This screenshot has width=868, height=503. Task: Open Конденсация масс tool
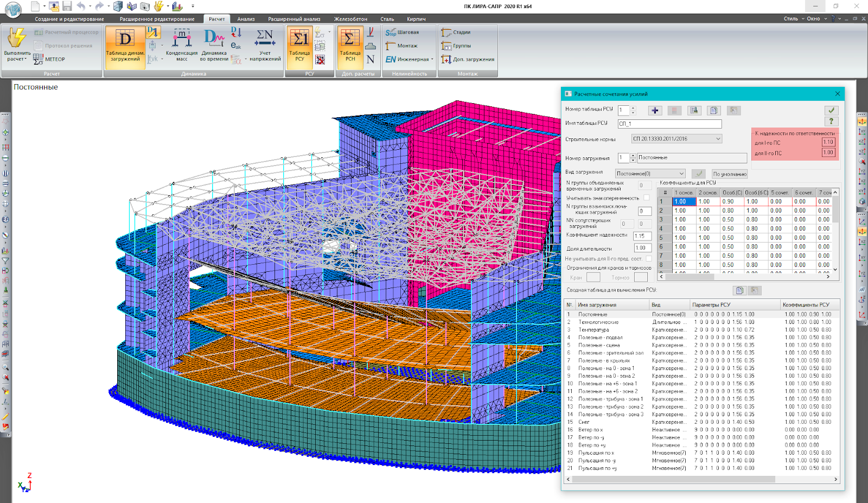(x=182, y=46)
